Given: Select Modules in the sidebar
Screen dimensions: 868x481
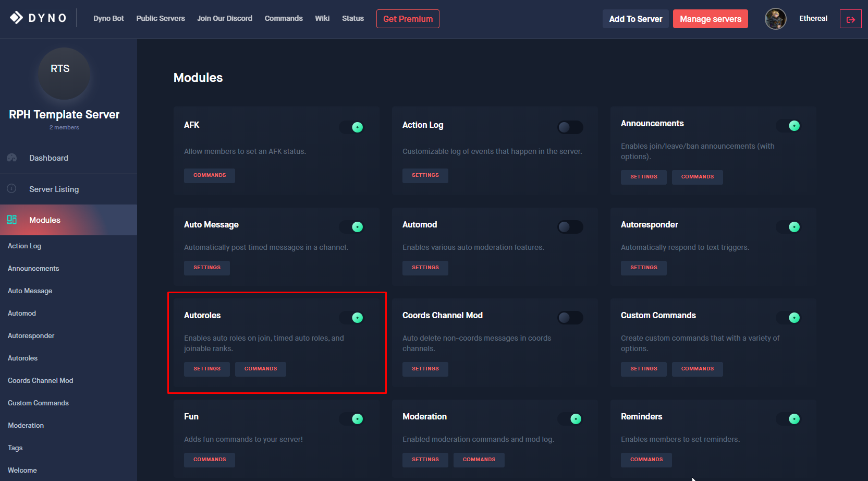Looking at the screenshot, I should click(x=68, y=220).
